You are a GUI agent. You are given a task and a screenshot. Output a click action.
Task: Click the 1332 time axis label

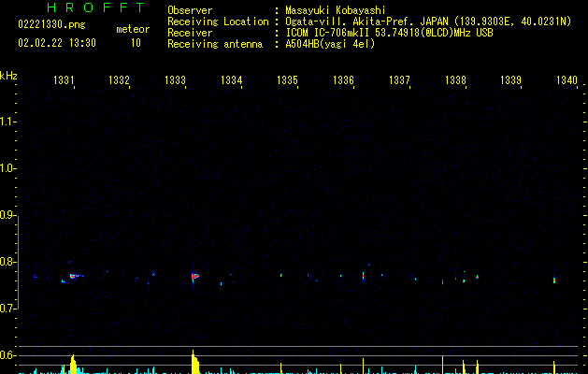pos(120,79)
